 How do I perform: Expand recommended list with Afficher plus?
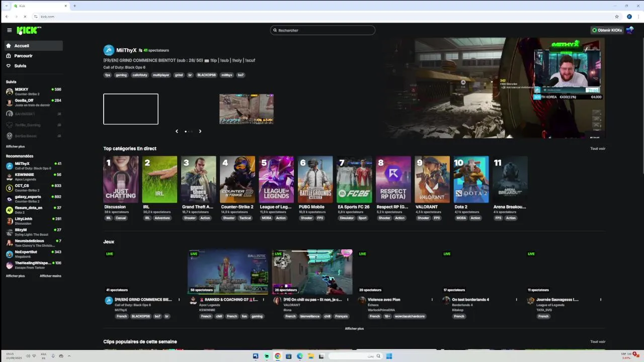point(15,276)
